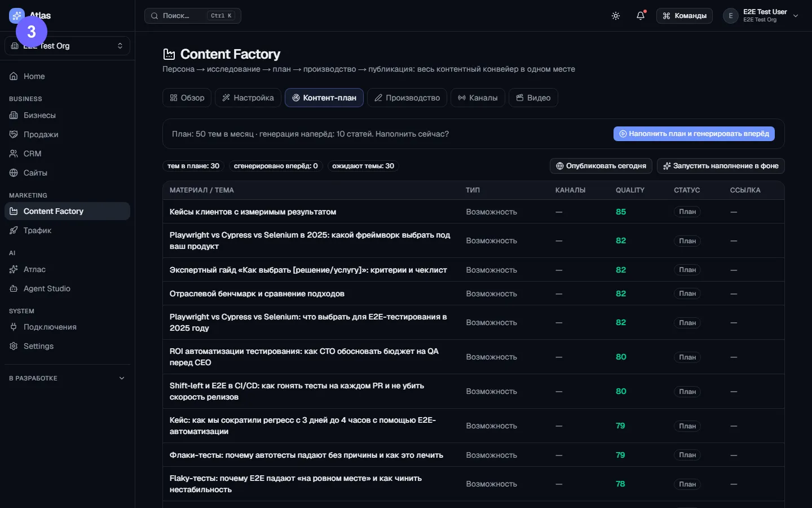This screenshot has width=812, height=508.
Task: Open Бизнесы from the sidebar icon
Action: (14, 115)
